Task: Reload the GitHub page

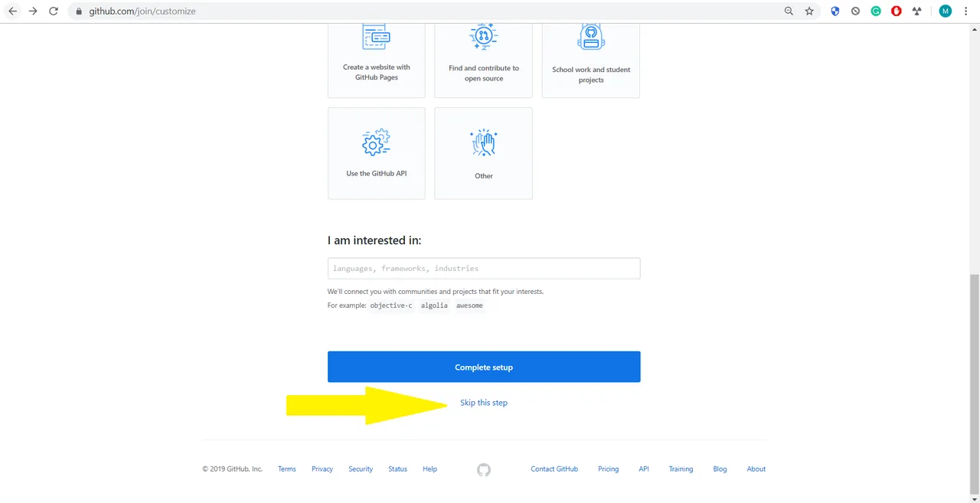Action: click(54, 11)
